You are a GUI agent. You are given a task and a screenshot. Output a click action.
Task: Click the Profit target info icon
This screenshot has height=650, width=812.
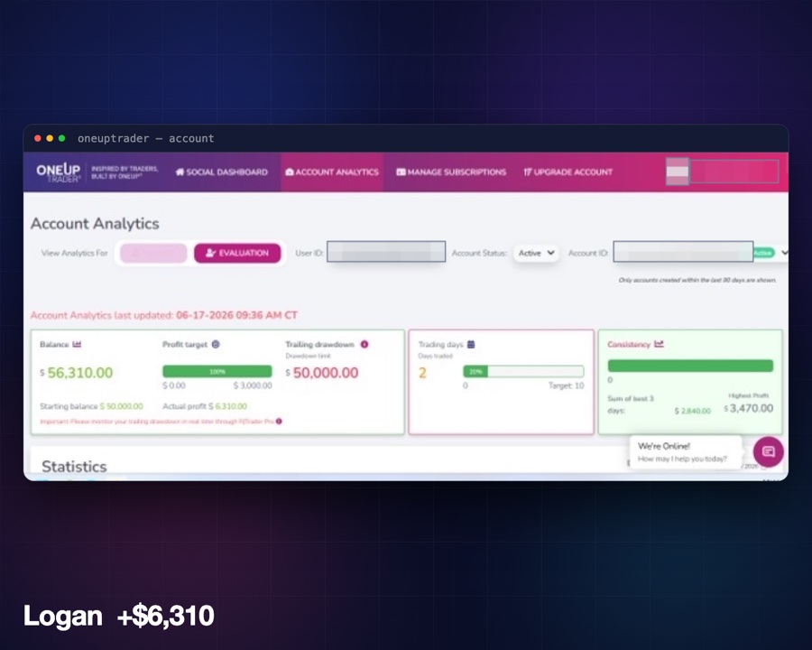[x=216, y=344]
